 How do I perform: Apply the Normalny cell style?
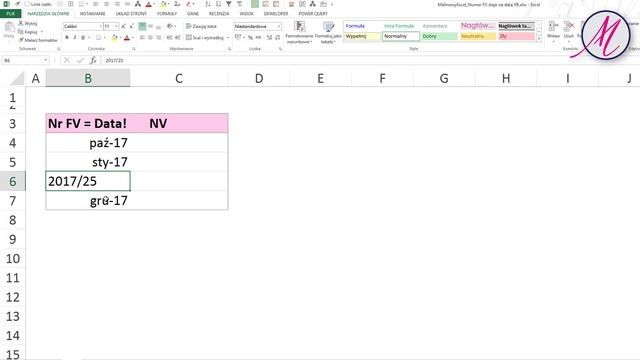[401, 36]
